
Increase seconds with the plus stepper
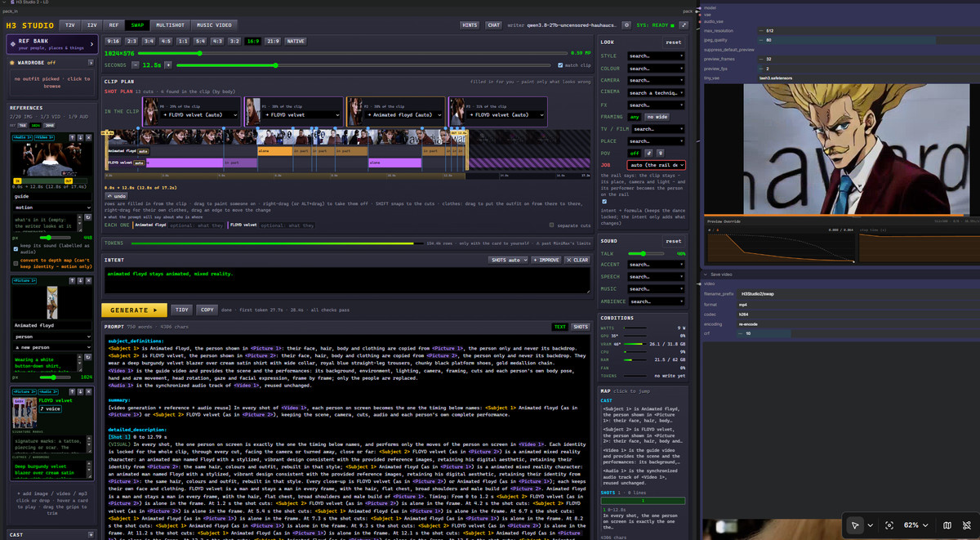coord(168,65)
